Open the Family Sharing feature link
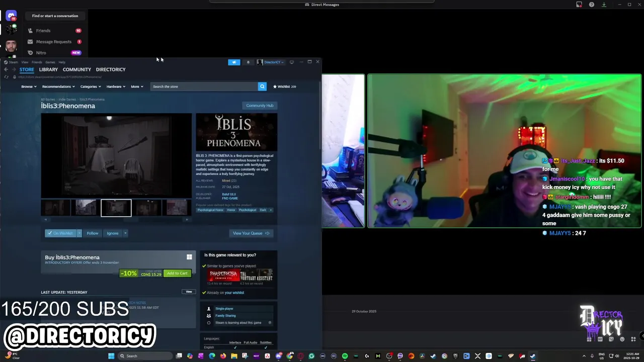Screen dimensions: 644x362 pyautogui.click(x=225, y=316)
